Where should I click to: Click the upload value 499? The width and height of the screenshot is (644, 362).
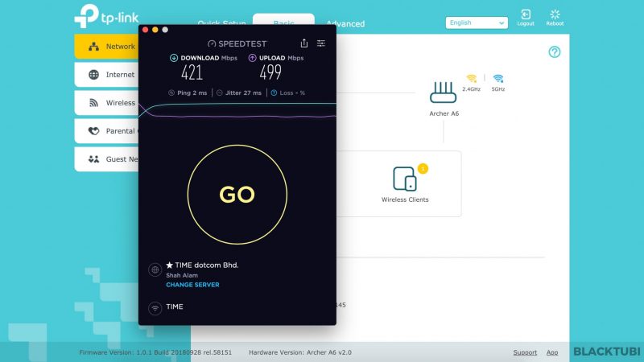click(270, 72)
